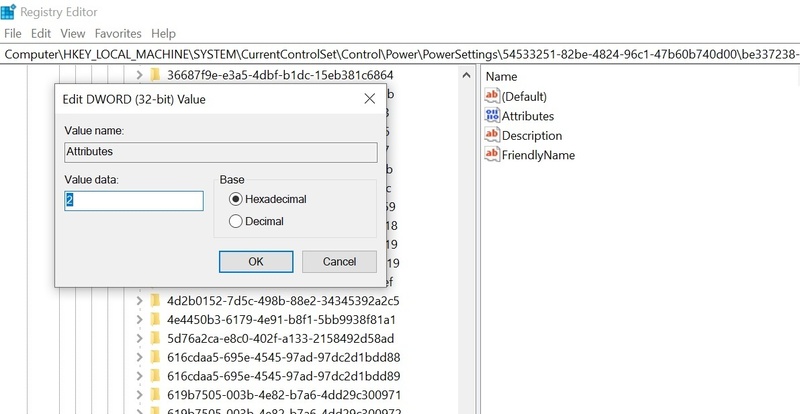Select the Description string value icon
The width and height of the screenshot is (800, 414).
tap(492, 135)
